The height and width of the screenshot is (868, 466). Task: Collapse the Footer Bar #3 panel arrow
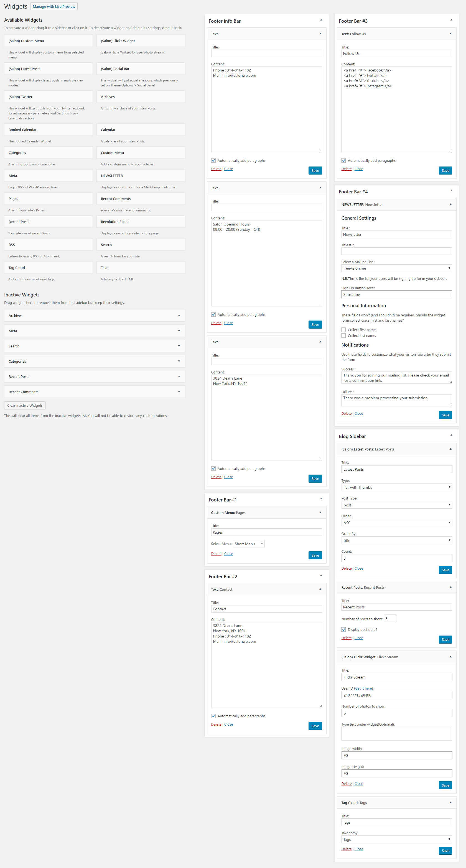(x=451, y=20)
